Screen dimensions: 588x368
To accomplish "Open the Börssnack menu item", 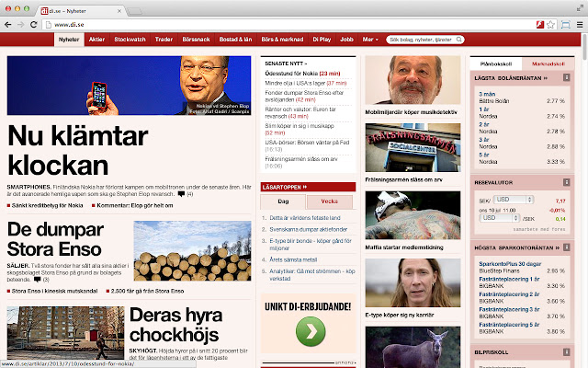I will click(x=196, y=39).
